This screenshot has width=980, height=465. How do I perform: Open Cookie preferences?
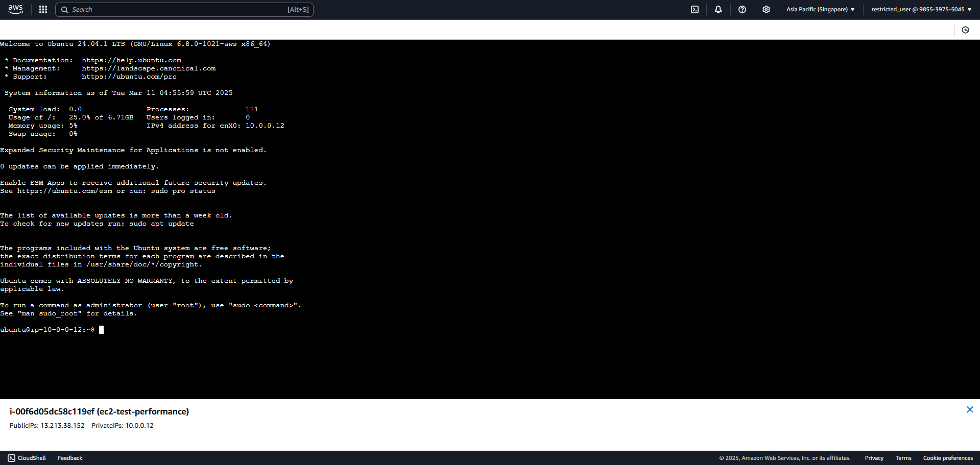coord(948,458)
